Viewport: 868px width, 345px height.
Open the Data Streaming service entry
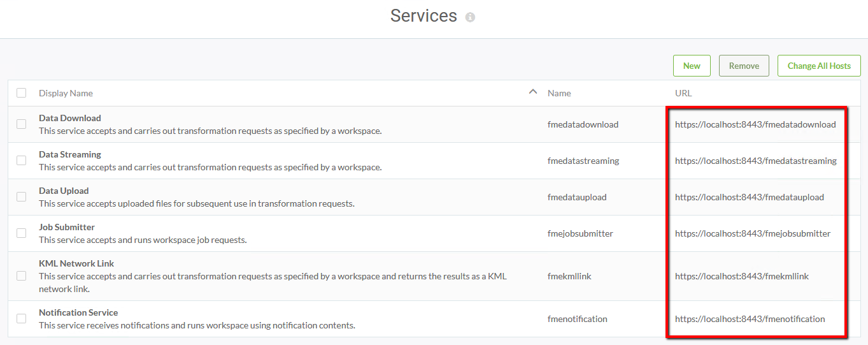coord(70,154)
